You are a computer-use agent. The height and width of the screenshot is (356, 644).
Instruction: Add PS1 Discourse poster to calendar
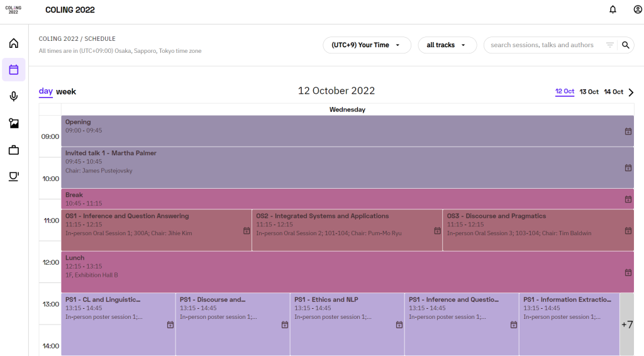pyautogui.click(x=285, y=325)
